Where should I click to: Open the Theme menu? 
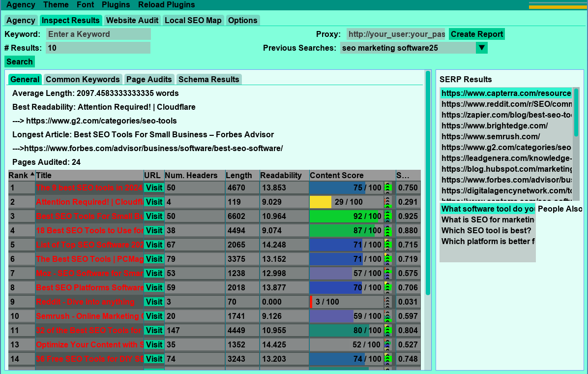pyautogui.click(x=56, y=5)
